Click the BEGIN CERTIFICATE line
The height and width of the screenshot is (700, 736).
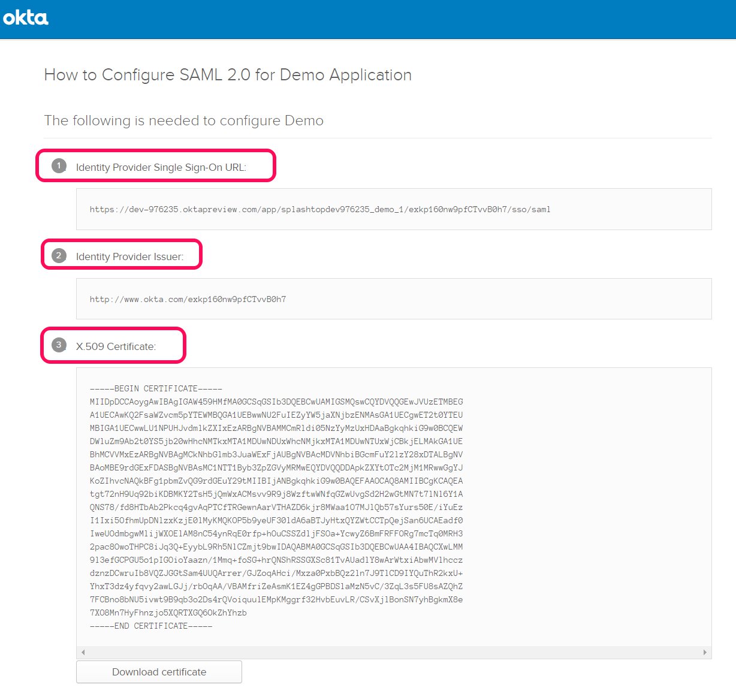click(x=156, y=388)
